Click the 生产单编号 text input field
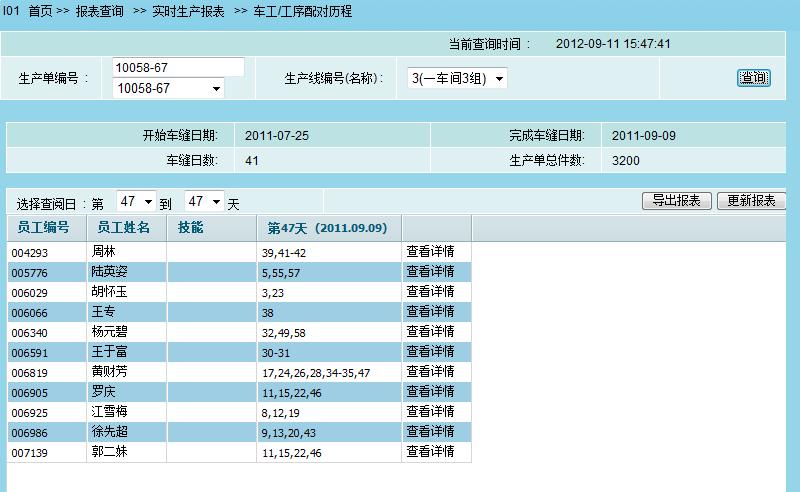The height and width of the screenshot is (492, 800). pos(178,67)
